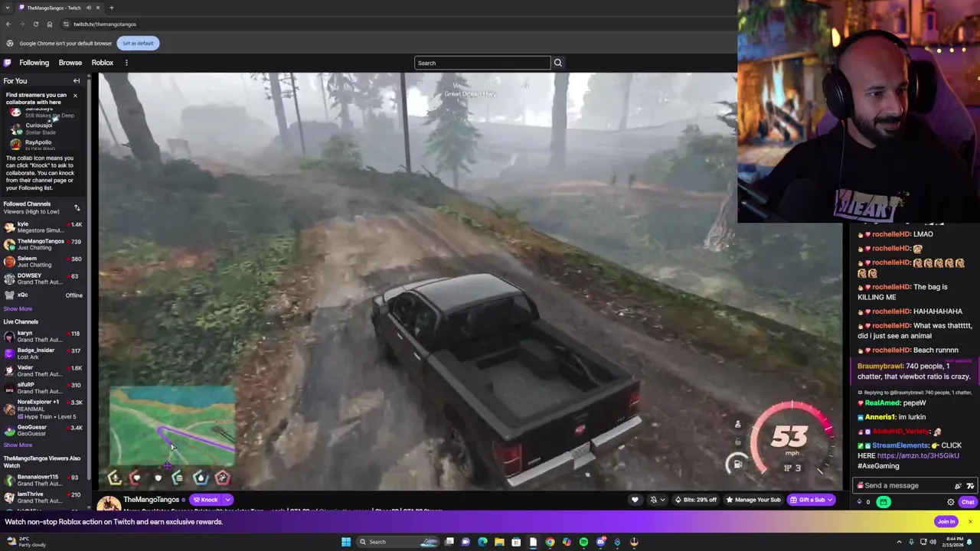The width and height of the screenshot is (980, 551).
Task: Open GeoGuessr live channel
Action: [x=42, y=430]
